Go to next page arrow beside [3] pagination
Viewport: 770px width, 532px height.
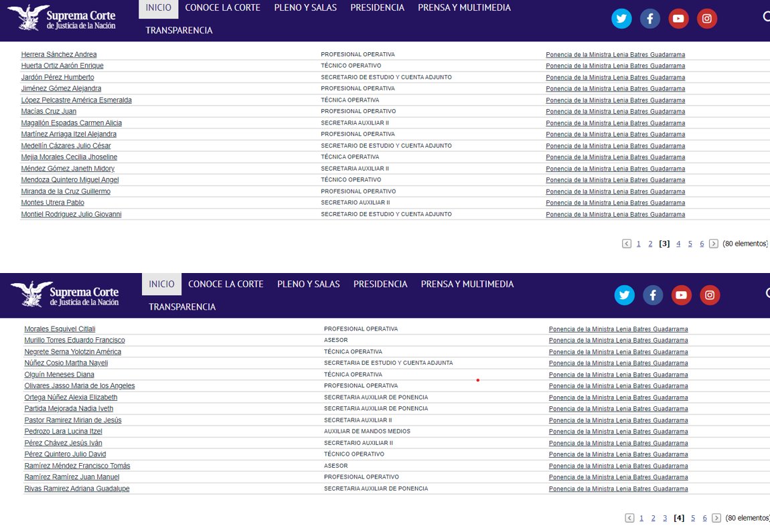(x=714, y=244)
